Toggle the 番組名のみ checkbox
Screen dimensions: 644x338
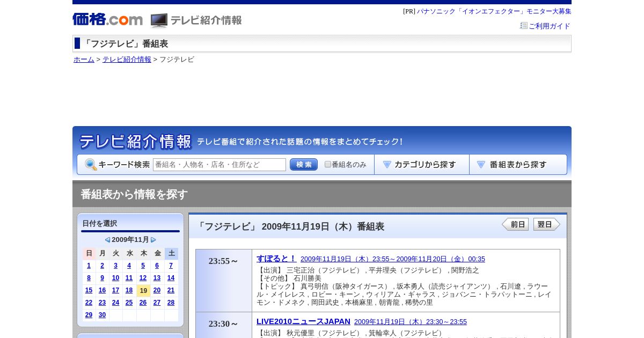(x=328, y=164)
